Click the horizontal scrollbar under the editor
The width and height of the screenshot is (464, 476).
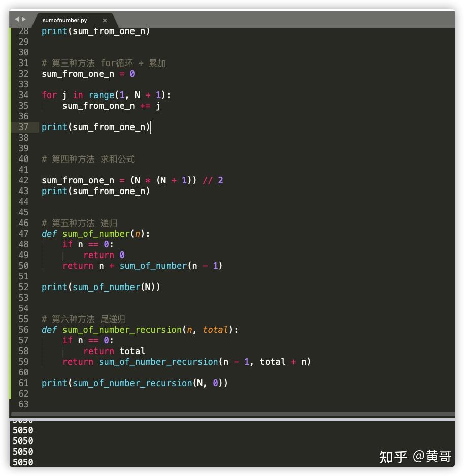tap(233, 414)
